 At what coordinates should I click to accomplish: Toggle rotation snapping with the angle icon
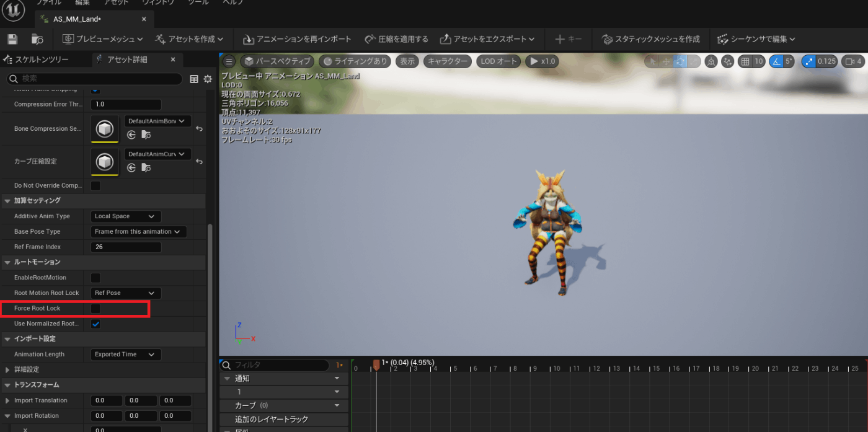tap(776, 61)
